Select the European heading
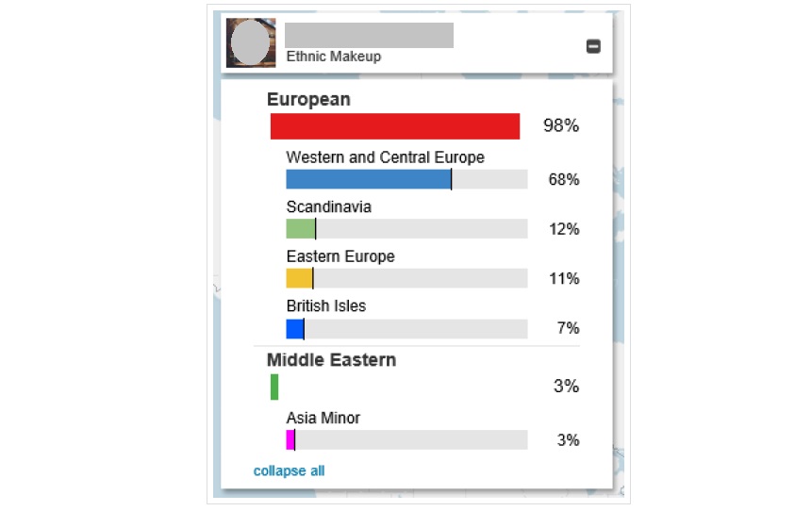This screenshot has height=511, width=812. [308, 99]
